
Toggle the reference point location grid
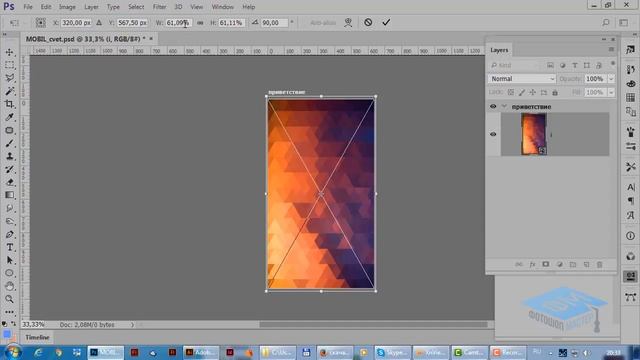click(x=40, y=22)
